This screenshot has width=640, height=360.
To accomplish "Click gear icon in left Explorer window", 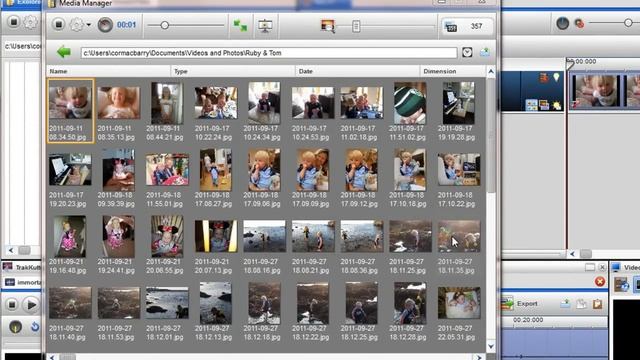I will click(x=30, y=22).
